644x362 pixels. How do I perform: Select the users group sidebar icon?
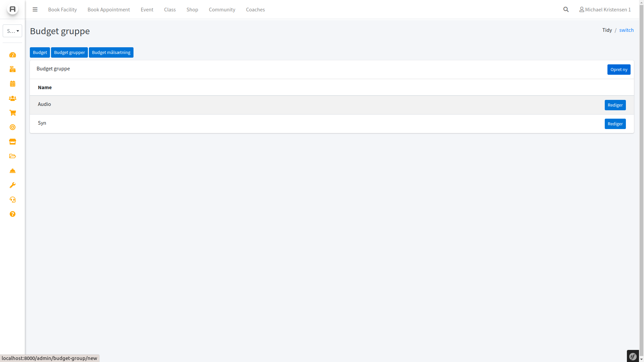(12, 98)
